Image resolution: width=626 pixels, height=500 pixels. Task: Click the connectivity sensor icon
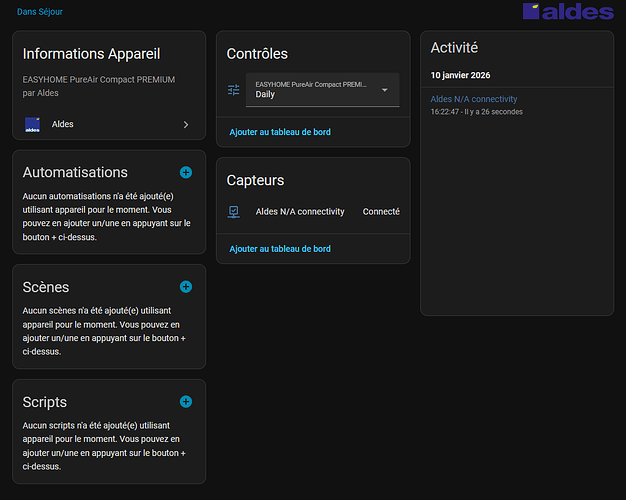pyautogui.click(x=234, y=212)
